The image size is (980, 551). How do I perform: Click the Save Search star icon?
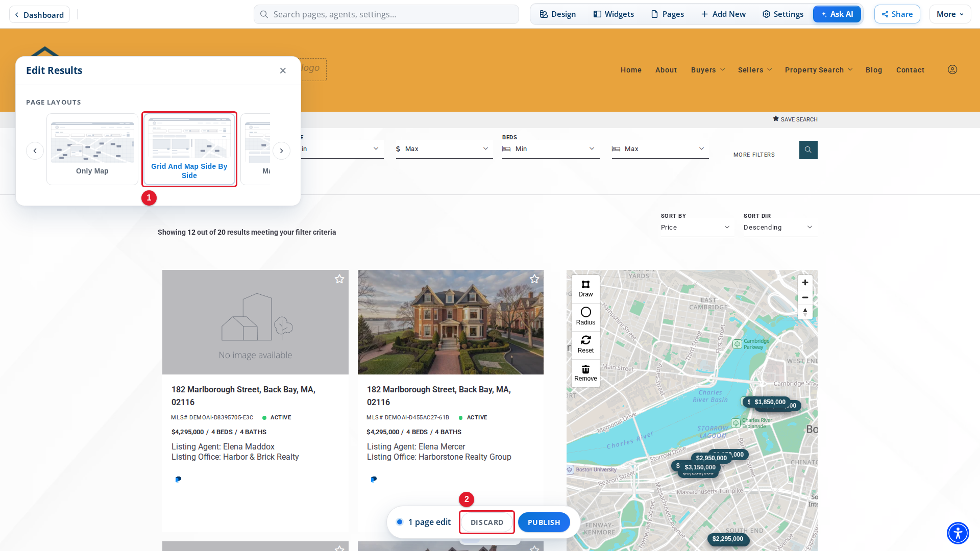click(x=776, y=119)
